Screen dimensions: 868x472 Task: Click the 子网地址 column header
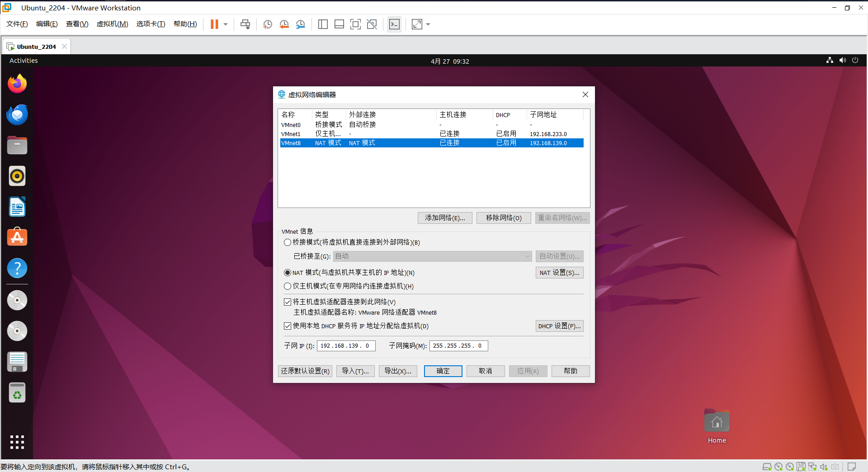coord(555,115)
